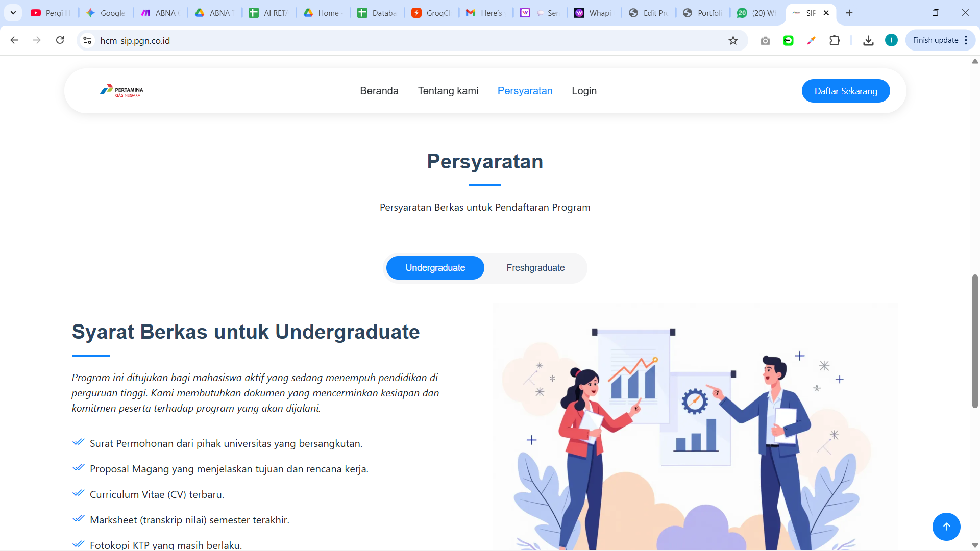
Task: Jump to top with the blue arrow button
Action: (x=946, y=527)
